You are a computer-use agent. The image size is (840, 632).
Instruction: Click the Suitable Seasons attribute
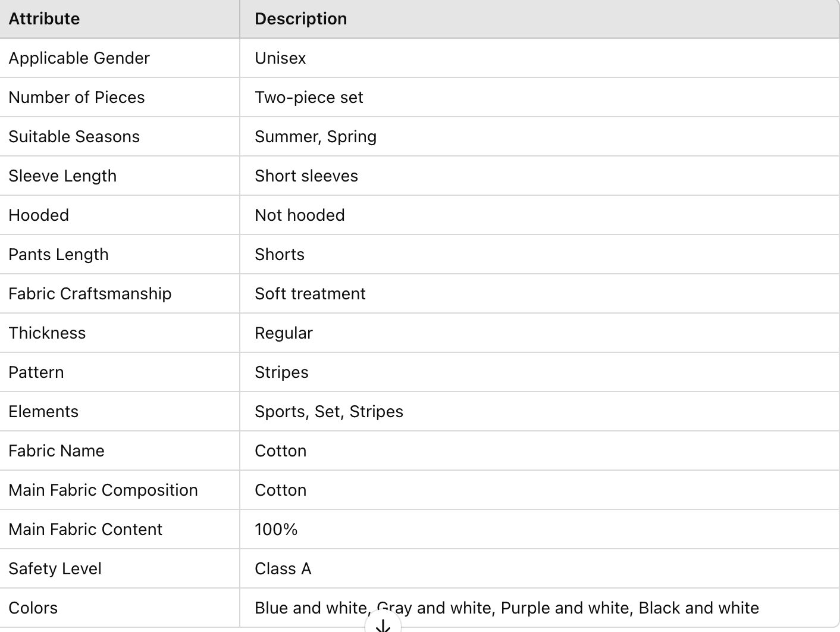click(74, 137)
